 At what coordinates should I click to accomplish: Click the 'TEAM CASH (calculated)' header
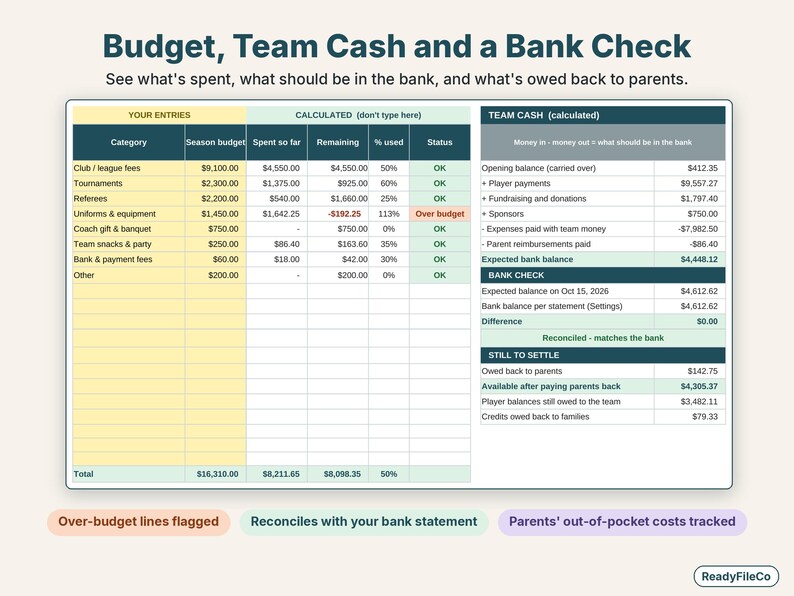tap(603, 115)
